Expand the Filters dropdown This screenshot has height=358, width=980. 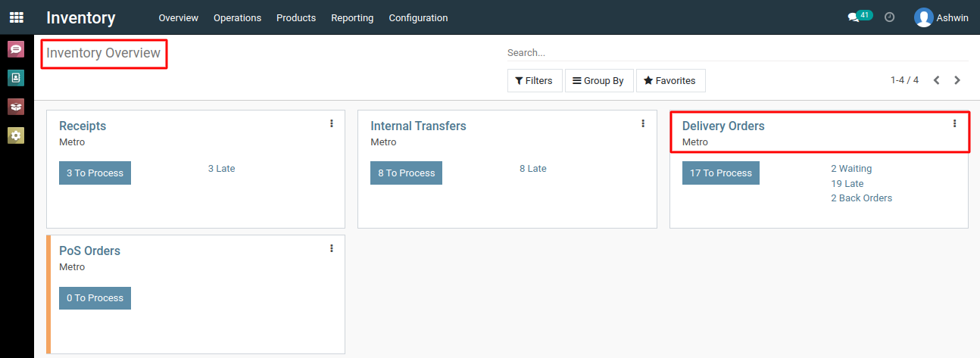[x=535, y=81]
